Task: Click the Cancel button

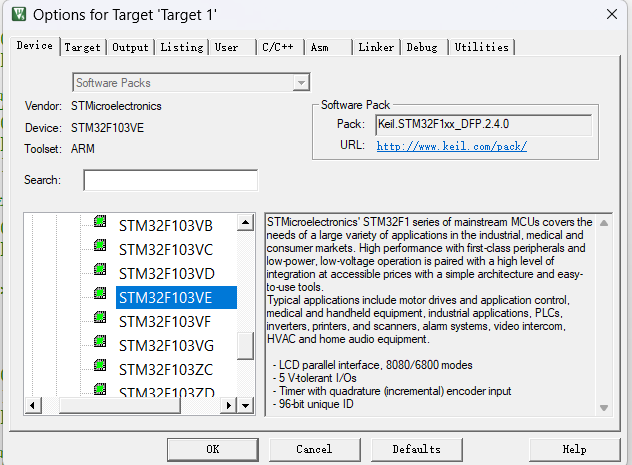Action: 314,449
